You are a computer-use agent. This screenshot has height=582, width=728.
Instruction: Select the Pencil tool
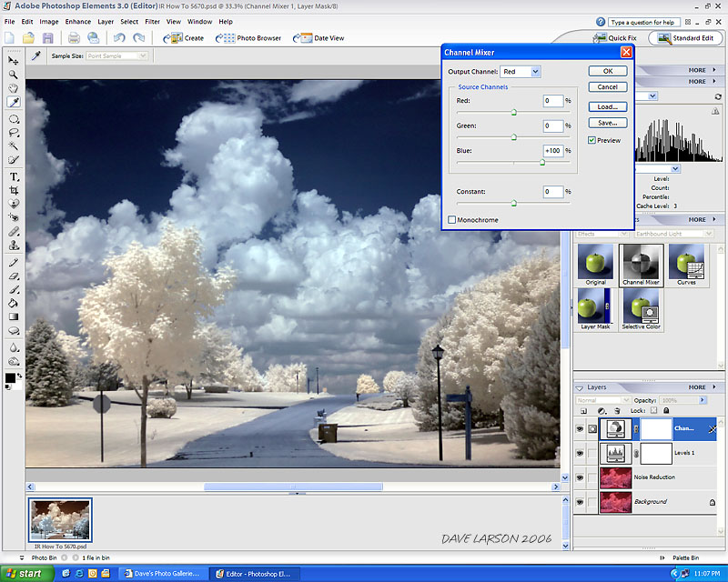(x=14, y=262)
